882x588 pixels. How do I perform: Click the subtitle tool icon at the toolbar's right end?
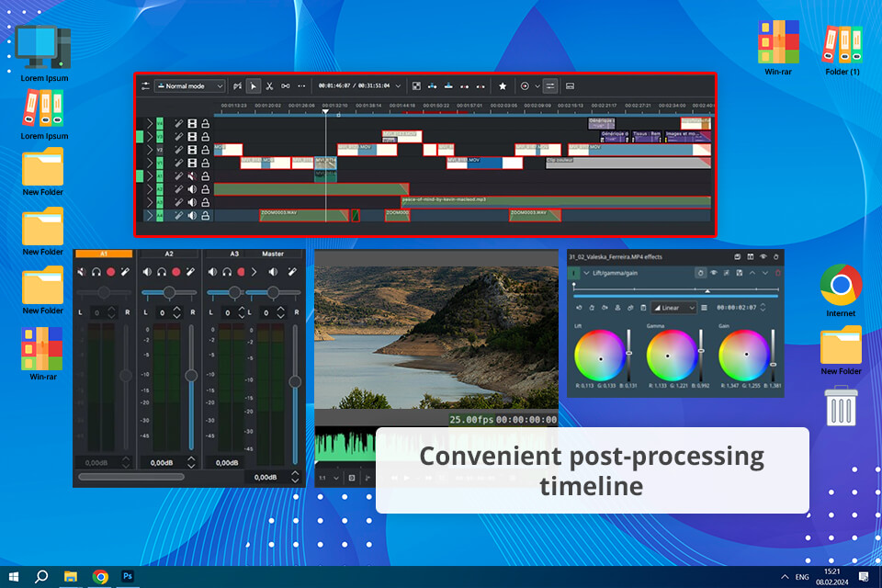570,86
